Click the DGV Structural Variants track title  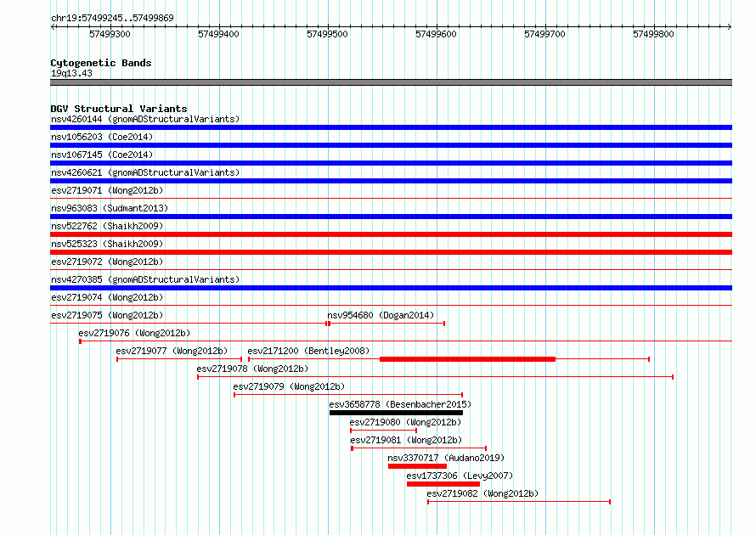[x=119, y=109]
